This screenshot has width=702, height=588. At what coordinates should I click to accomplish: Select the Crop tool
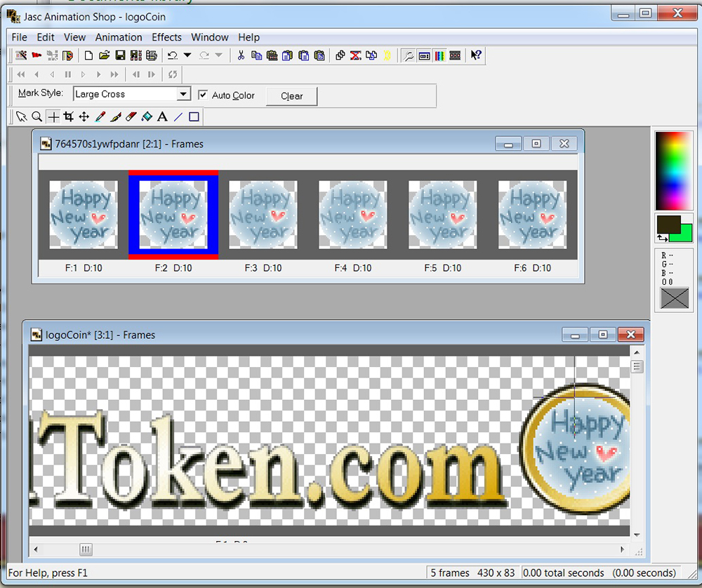click(x=68, y=116)
